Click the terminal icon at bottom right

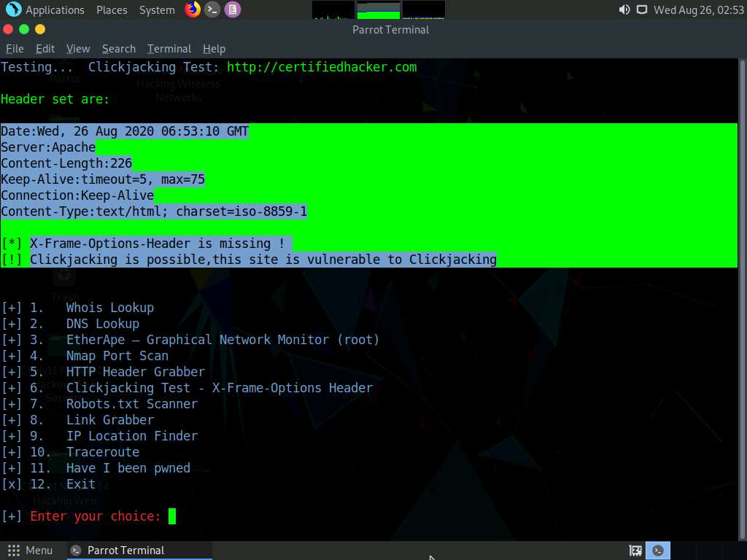tap(658, 551)
